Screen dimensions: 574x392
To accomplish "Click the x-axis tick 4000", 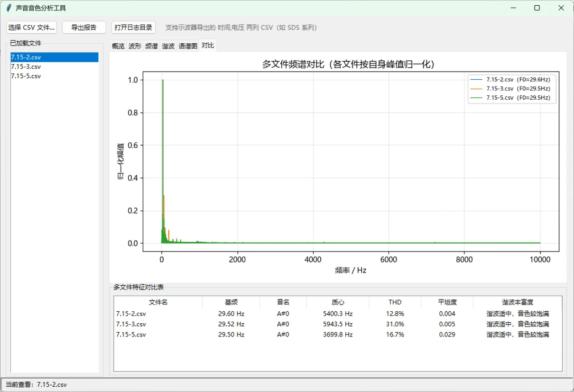I will pyautogui.click(x=313, y=260).
